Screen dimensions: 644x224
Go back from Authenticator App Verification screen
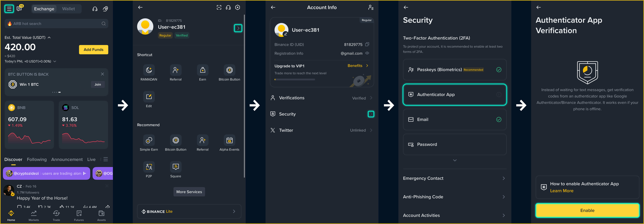coord(539,8)
